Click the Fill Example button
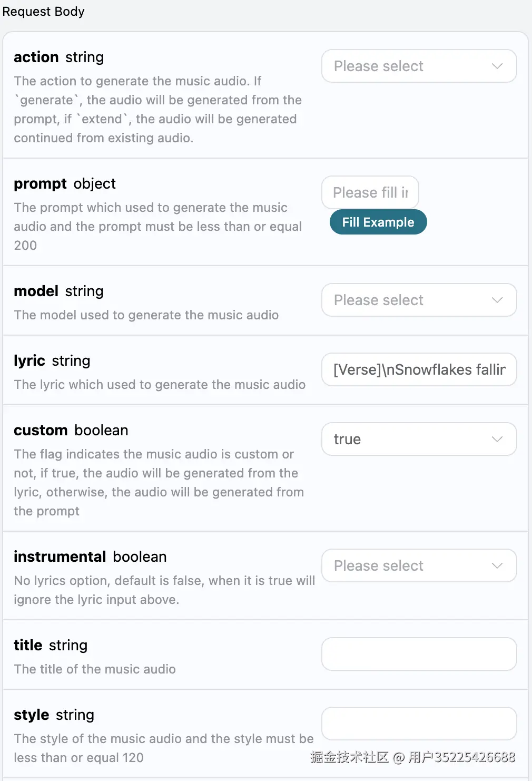The height and width of the screenshot is (781, 532). (378, 222)
